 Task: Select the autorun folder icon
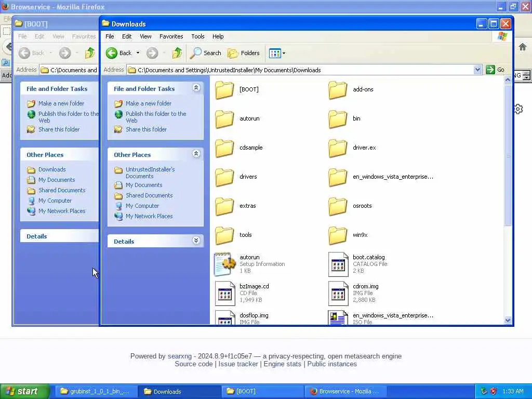[x=224, y=119]
